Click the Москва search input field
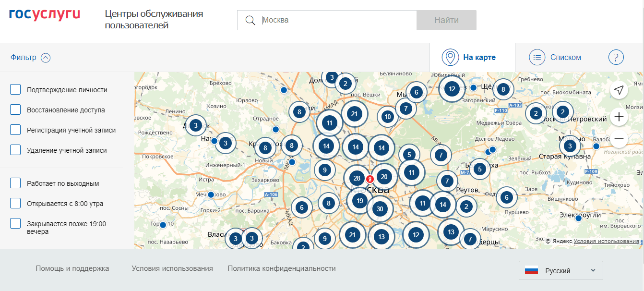Screen dimensions: 644x291 (336, 20)
